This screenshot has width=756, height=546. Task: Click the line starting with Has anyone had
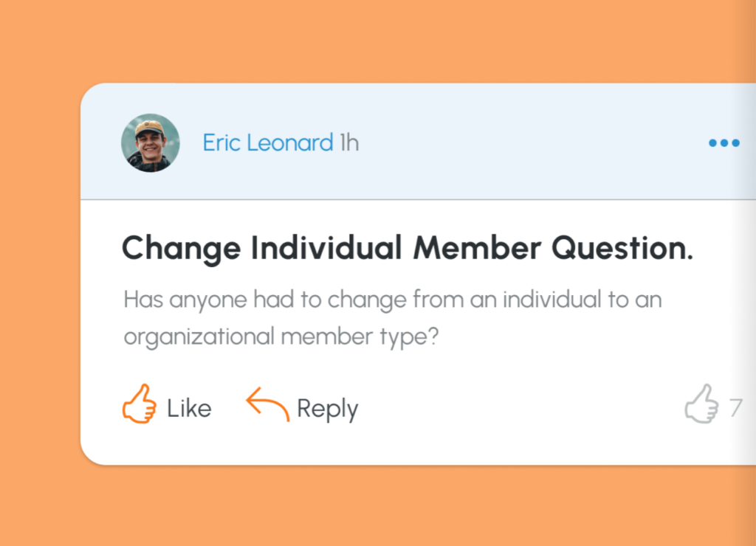click(392, 300)
